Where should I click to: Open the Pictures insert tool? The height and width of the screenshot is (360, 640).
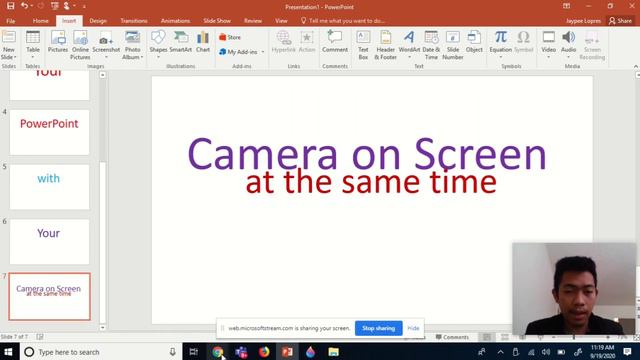58,42
